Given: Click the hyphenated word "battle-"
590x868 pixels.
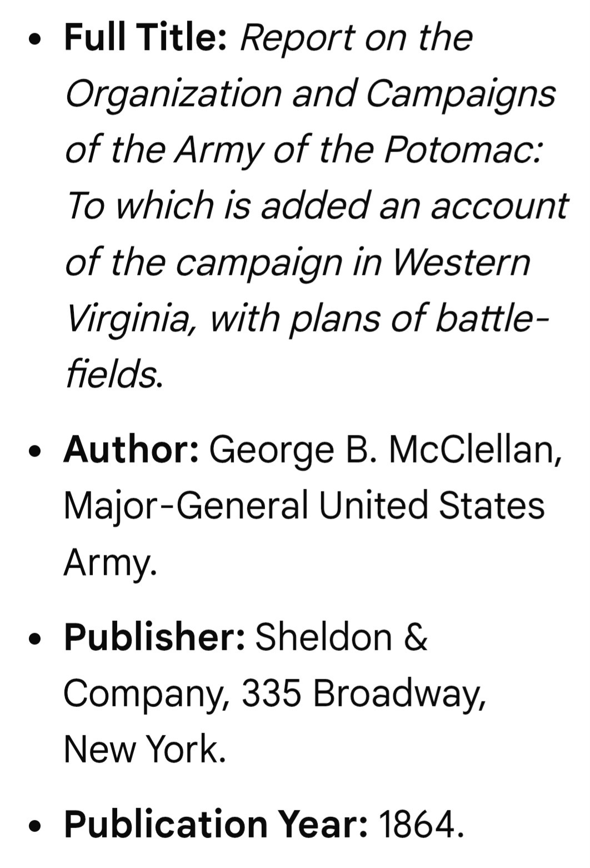Looking at the screenshot, I should pyautogui.click(x=492, y=318).
